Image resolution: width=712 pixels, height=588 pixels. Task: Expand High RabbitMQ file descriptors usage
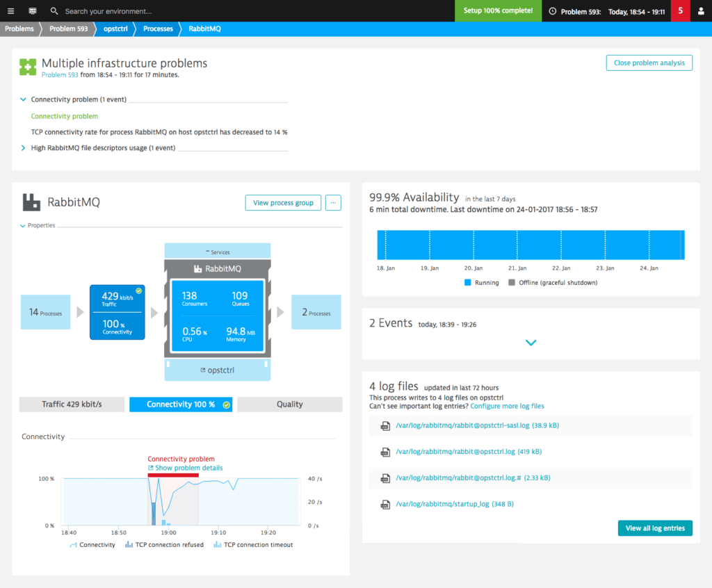23,148
